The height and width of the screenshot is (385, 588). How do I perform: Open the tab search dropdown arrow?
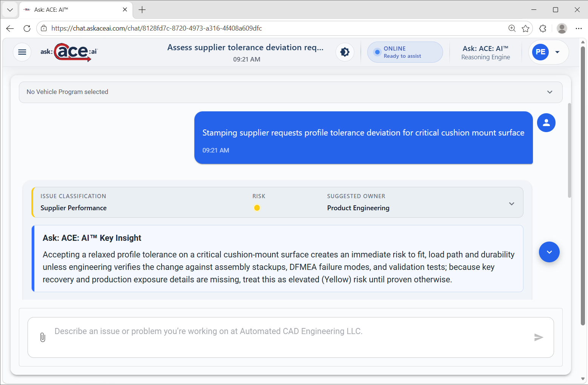[10, 10]
